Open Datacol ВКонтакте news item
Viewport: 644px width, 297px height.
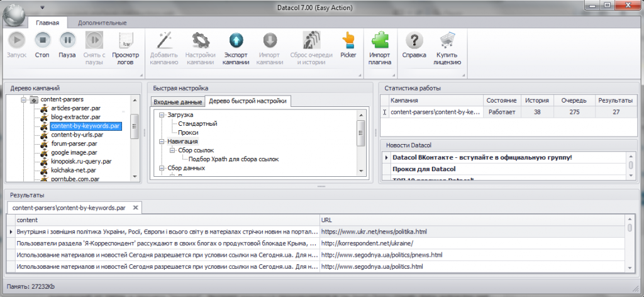(482, 158)
